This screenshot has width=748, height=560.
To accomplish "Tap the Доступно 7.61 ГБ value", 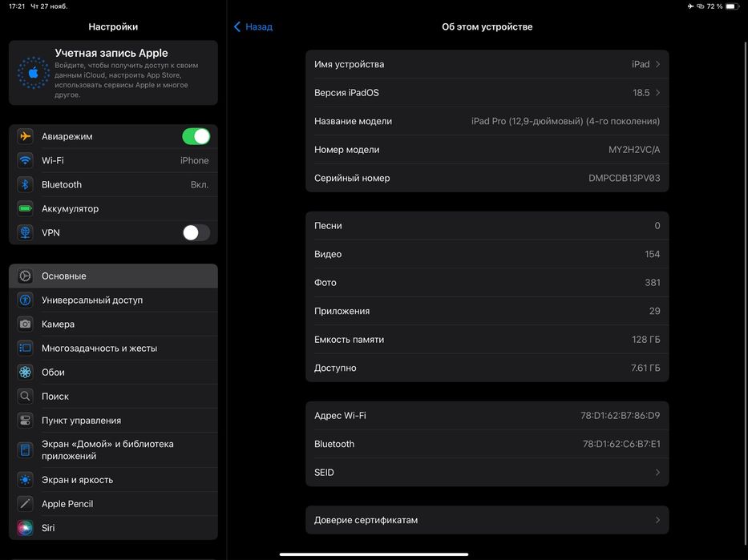I will click(645, 368).
